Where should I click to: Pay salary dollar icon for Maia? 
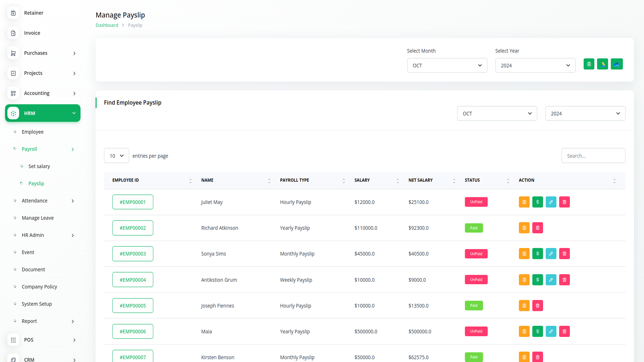tap(538, 331)
